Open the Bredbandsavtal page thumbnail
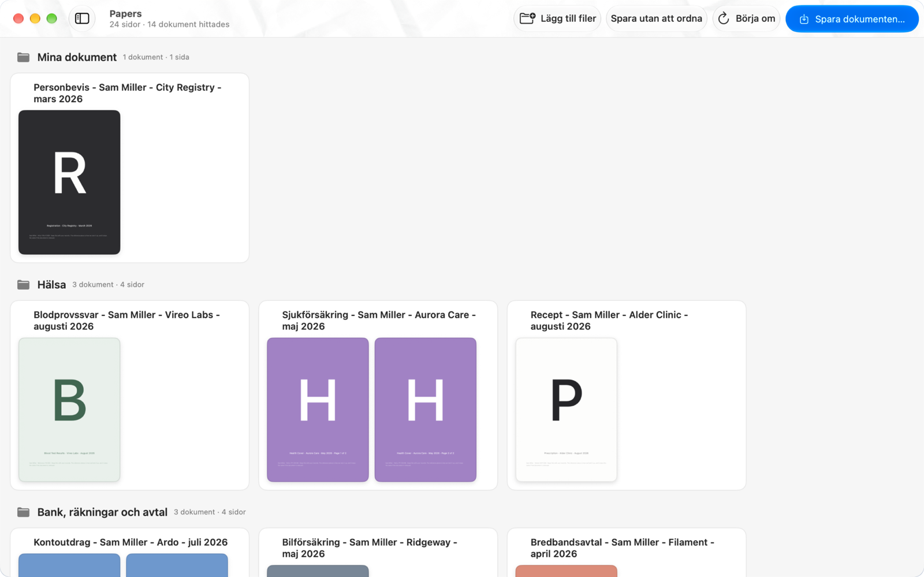This screenshot has width=924, height=577. (x=566, y=571)
